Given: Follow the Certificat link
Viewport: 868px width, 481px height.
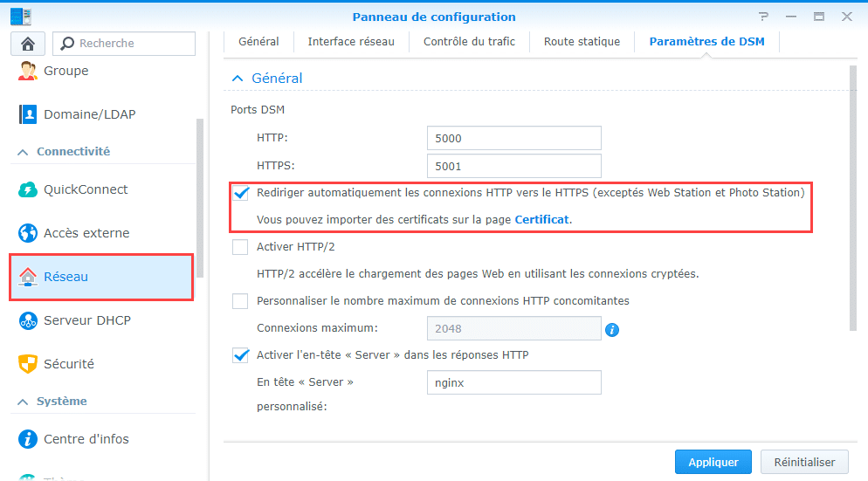Looking at the screenshot, I should click(541, 220).
